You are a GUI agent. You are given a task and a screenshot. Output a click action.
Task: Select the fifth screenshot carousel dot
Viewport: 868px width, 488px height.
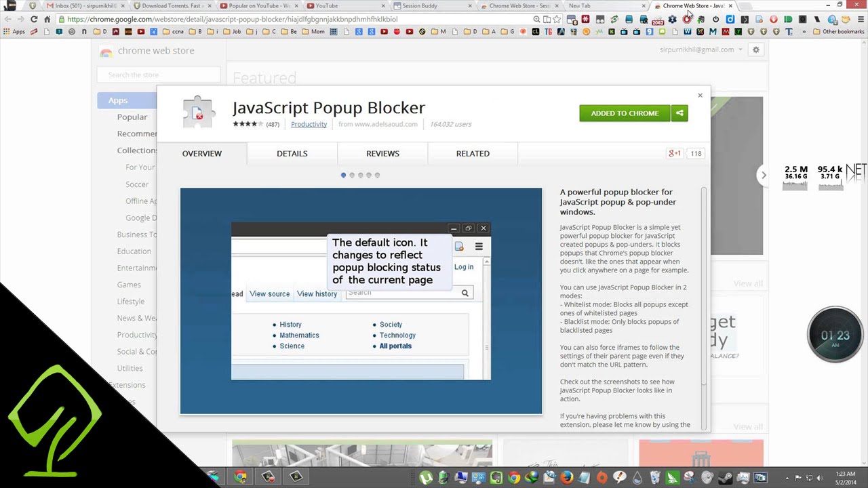(x=377, y=175)
